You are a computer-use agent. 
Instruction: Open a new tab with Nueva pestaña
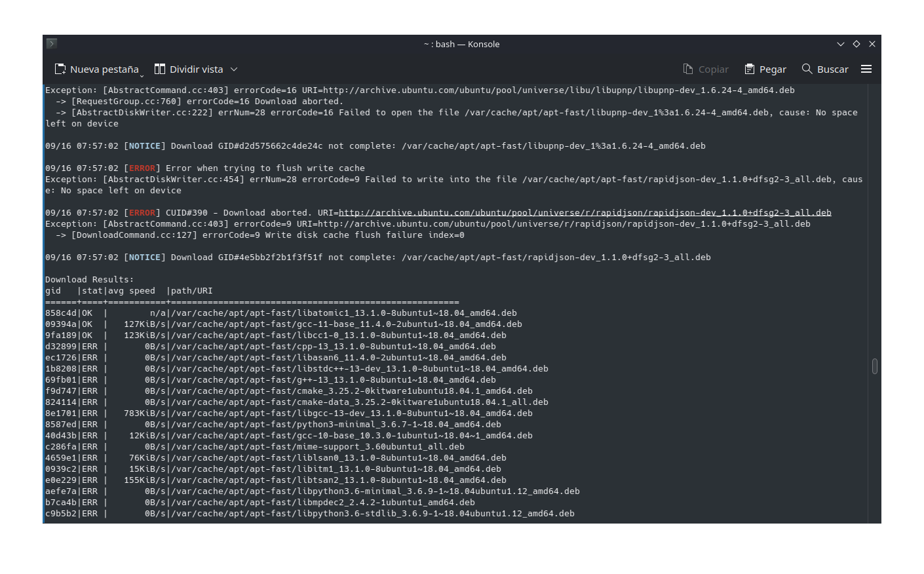click(97, 69)
